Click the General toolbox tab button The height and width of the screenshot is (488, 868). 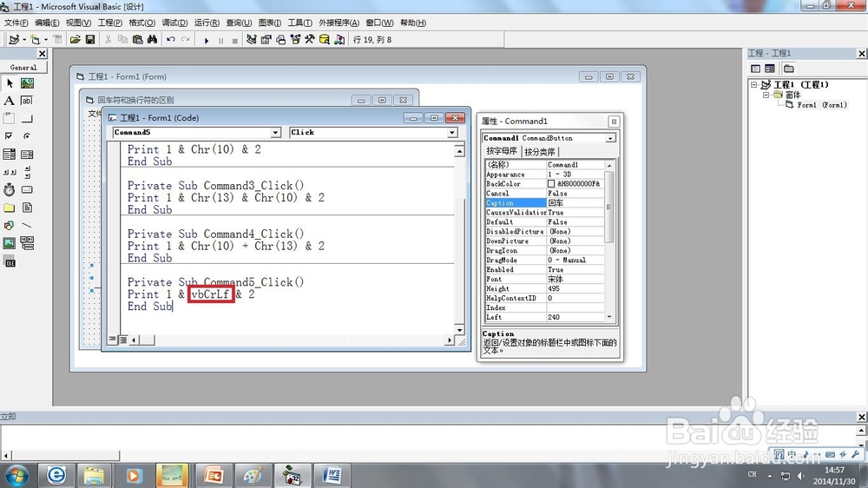tap(23, 67)
